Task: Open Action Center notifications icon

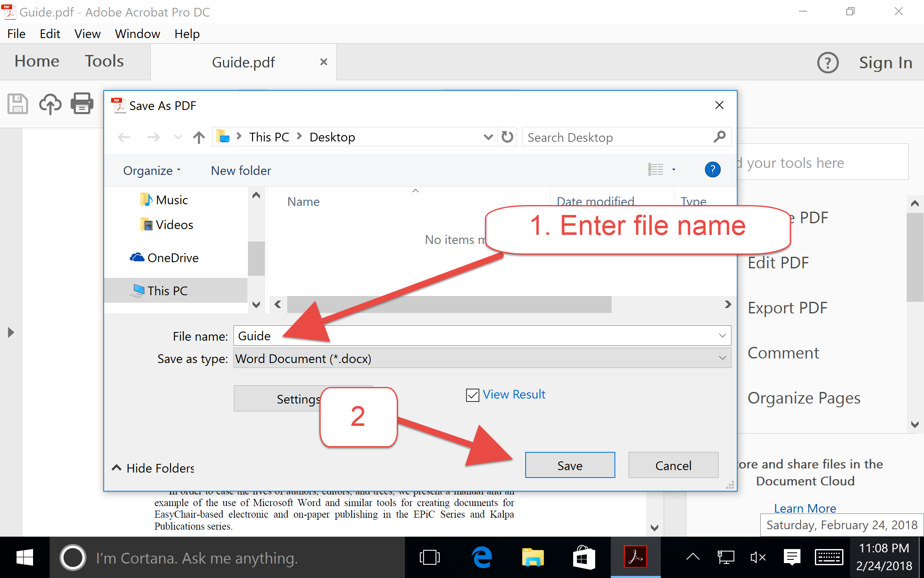Action: 792,558
